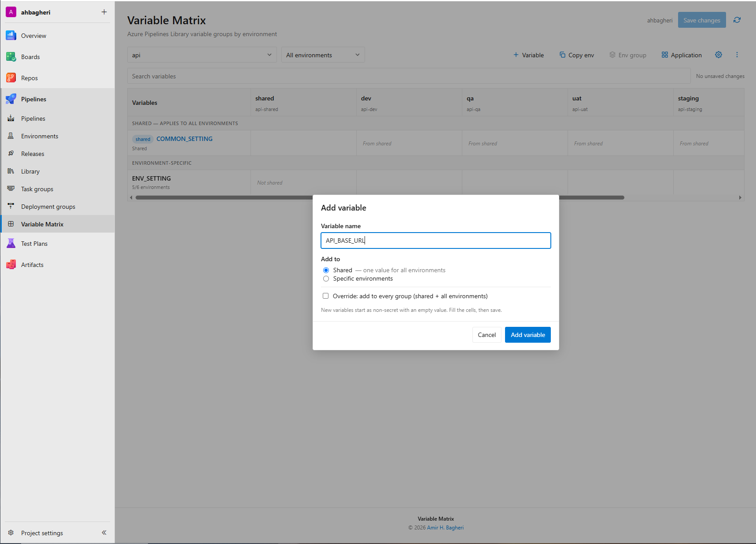Click the uat column header
The height and width of the screenshot is (544, 756).
pyautogui.click(x=620, y=103)
